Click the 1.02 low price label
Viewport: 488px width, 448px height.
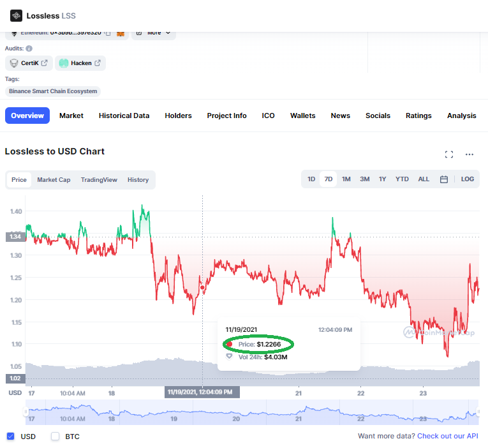point(15,378)
